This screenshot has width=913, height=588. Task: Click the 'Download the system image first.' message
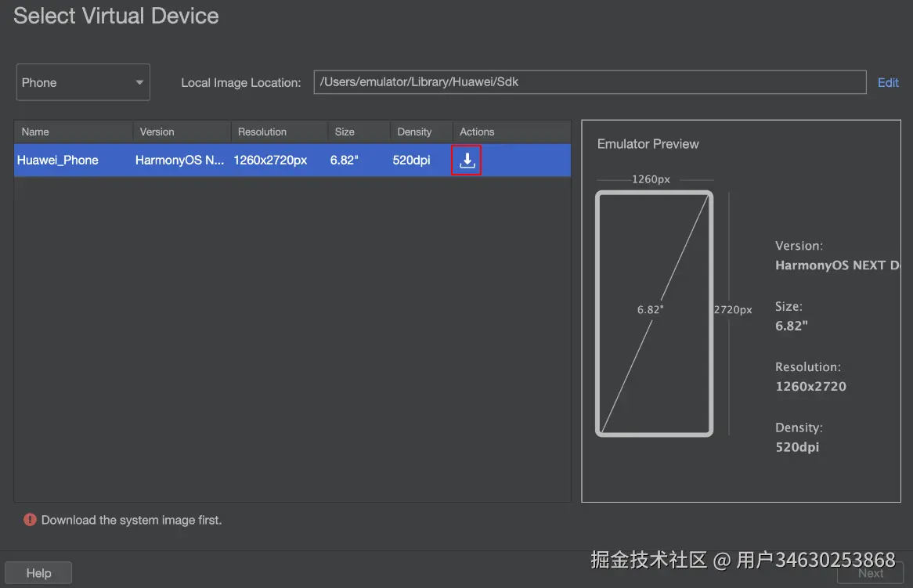point(132,520)
